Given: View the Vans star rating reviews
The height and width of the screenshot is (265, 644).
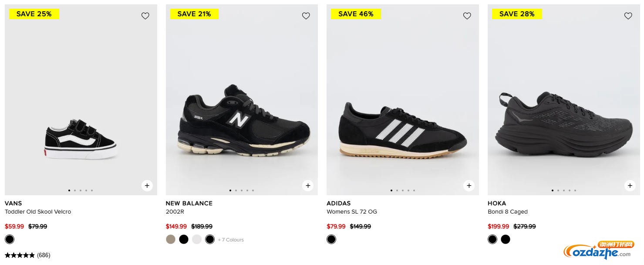Looking at the screenshot, I should point(27,255).
